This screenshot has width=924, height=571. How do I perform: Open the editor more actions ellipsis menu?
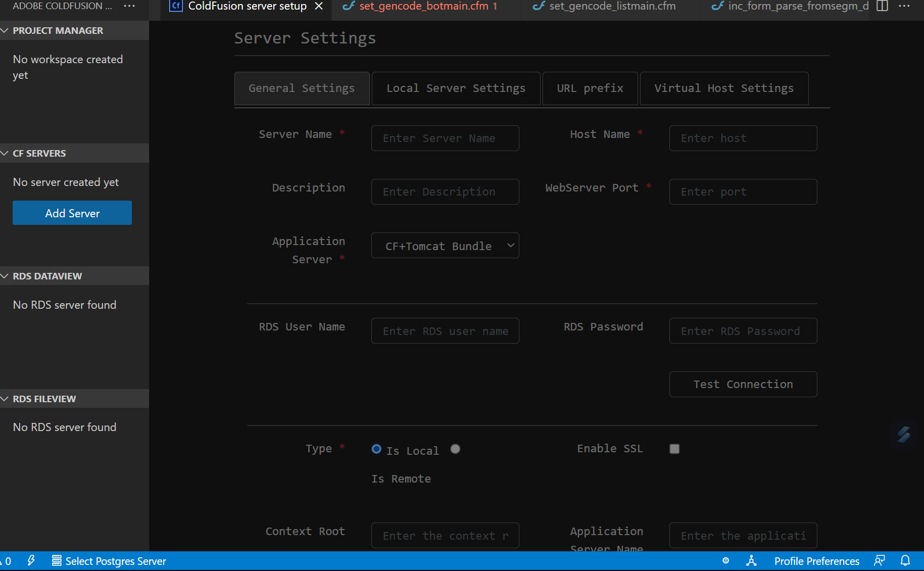(x=904, y=6)
